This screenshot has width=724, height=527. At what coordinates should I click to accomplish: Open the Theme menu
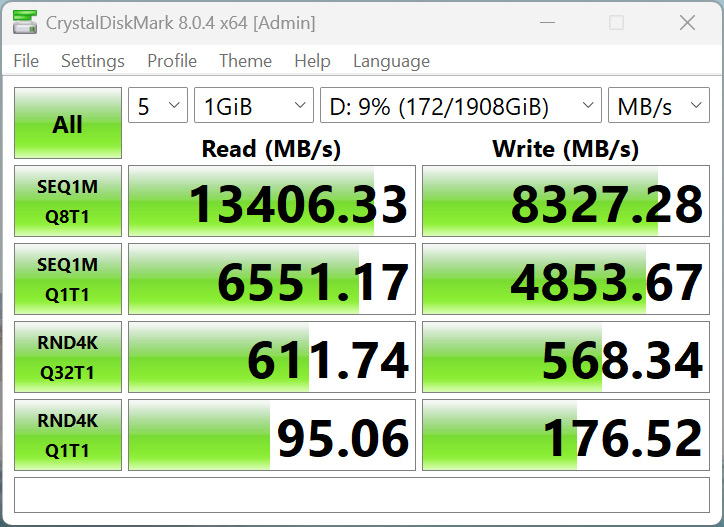(245, 61)
